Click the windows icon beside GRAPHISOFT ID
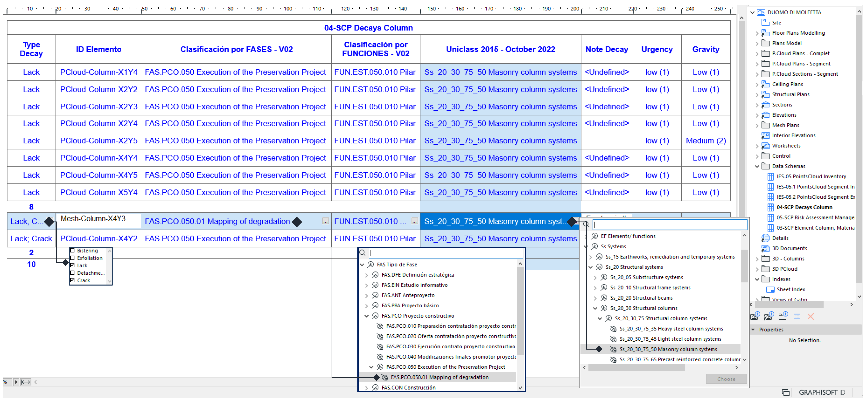868x401 pixels. (786, 392)
